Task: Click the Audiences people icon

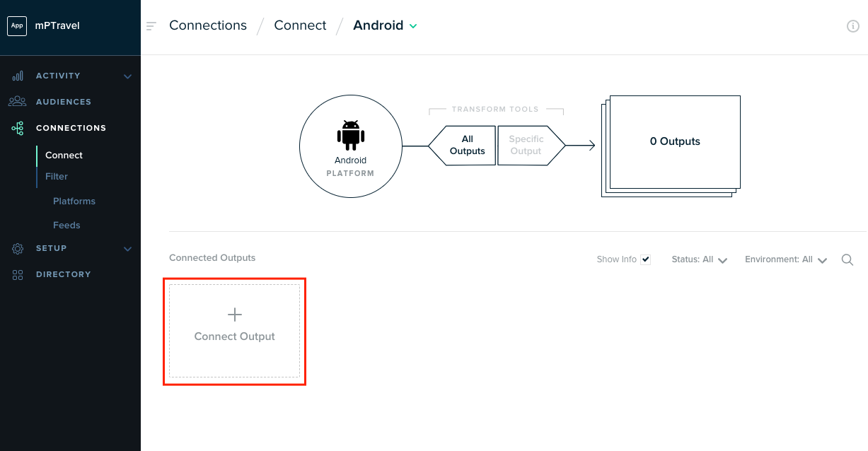Action: coord(18,102)
